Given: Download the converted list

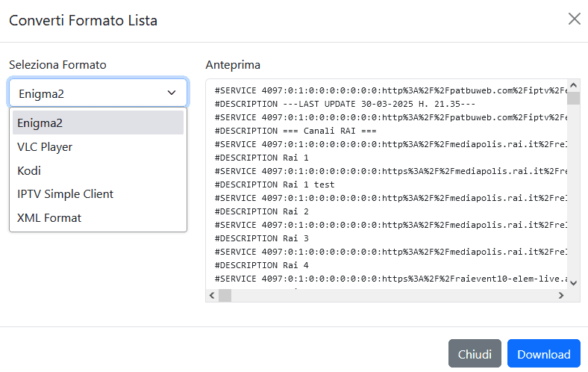Looking at the screenshot, I should (x=544, y=353).
